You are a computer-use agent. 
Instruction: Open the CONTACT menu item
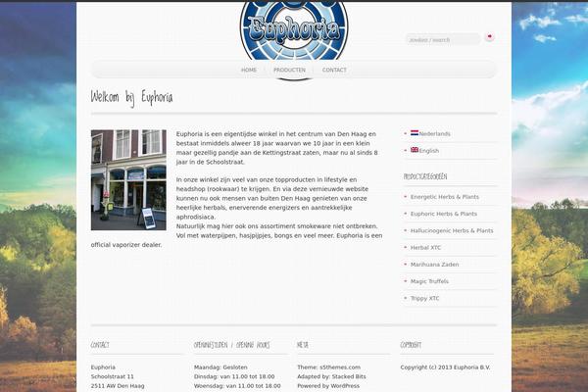coord(334,71)
